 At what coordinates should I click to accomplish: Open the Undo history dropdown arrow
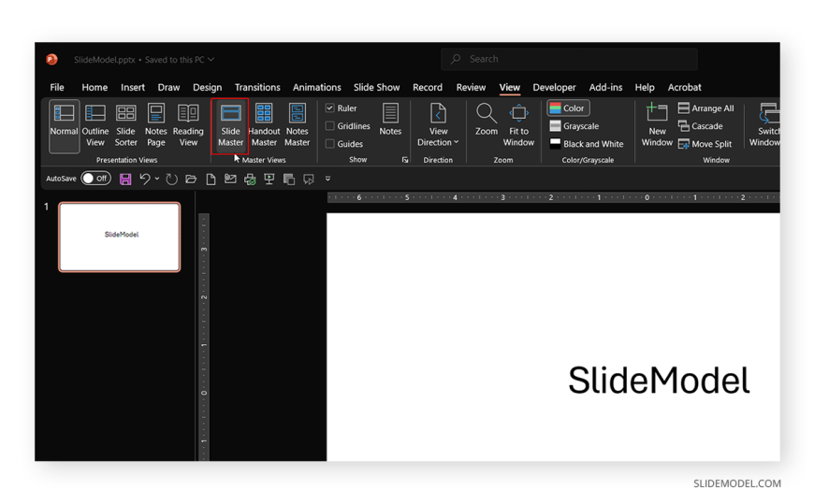pyautogui.click(x=157, y=180)
